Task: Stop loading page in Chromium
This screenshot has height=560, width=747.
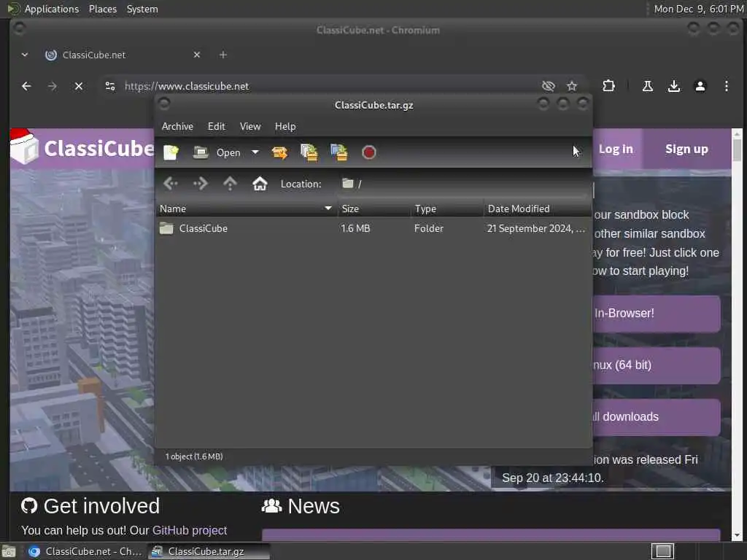Action: (x=79, y=86)
